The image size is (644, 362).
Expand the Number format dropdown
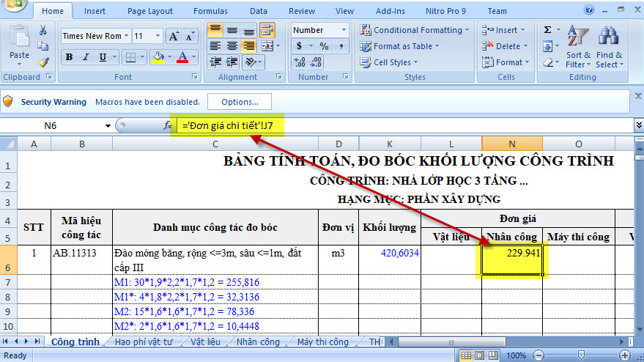coord(343,30)
